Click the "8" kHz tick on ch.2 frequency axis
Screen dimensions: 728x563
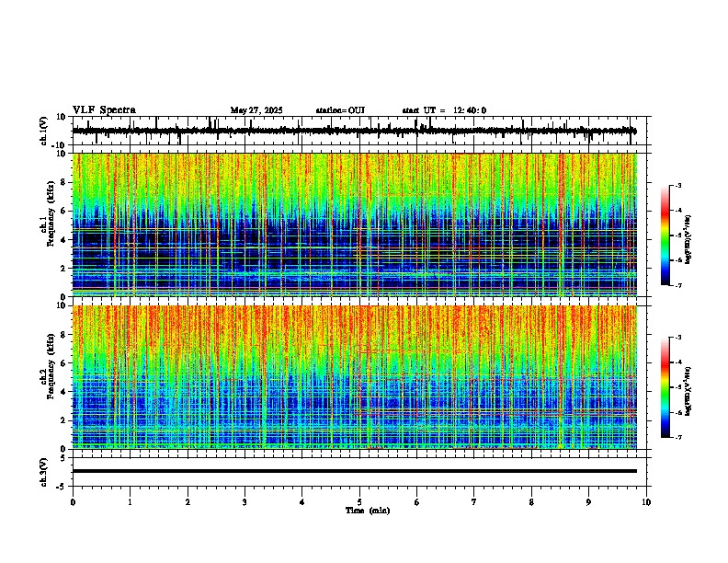65,334
